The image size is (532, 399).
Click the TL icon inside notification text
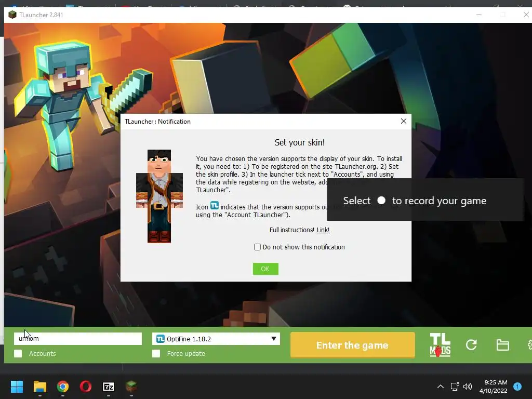pyautogui.click(x=215, y=205)
